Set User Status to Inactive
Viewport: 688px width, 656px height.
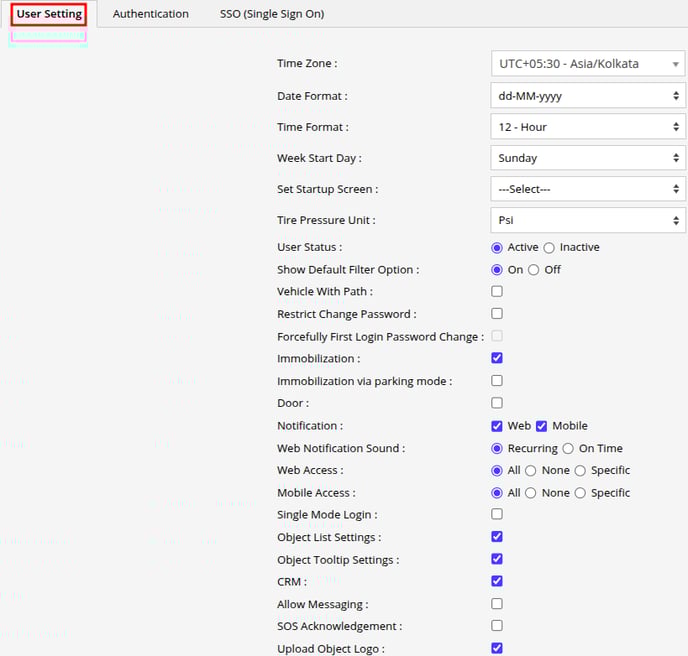click(x=549, y=247)
